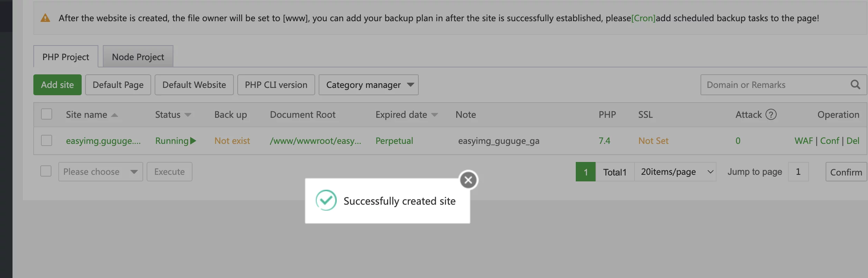868x278 pixels.
Task: Toggle the select-all checkbox in table header
Action: 47,114
